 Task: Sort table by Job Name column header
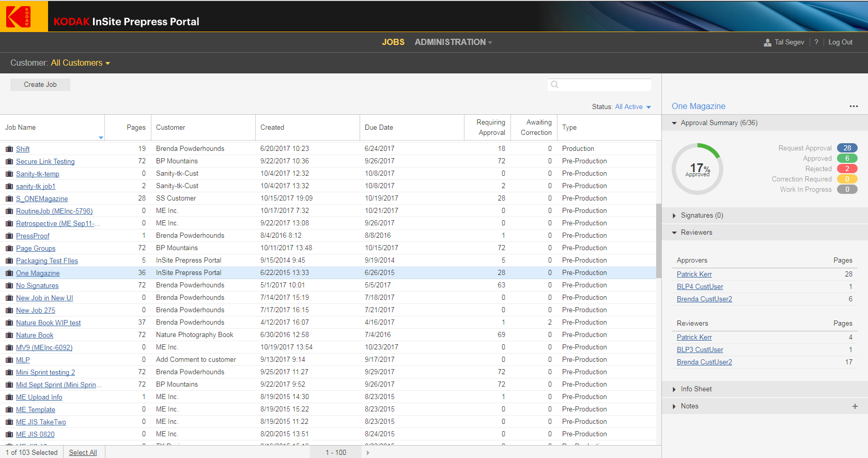click(21, 128)
